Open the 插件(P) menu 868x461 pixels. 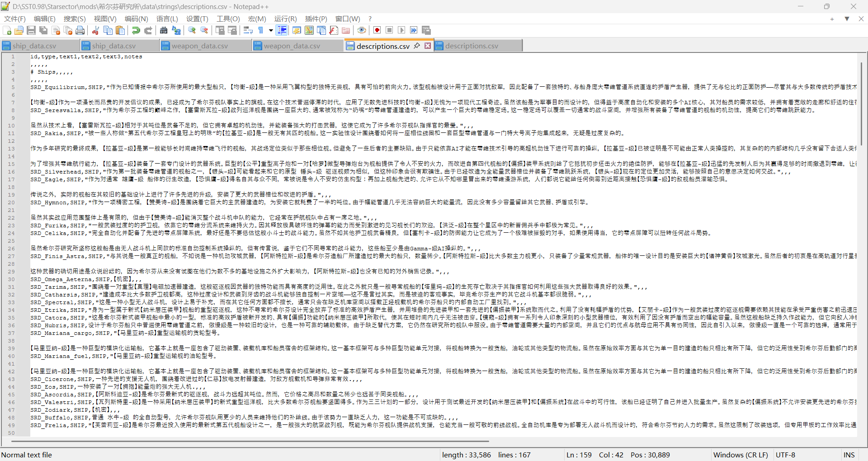pos(316,19)
